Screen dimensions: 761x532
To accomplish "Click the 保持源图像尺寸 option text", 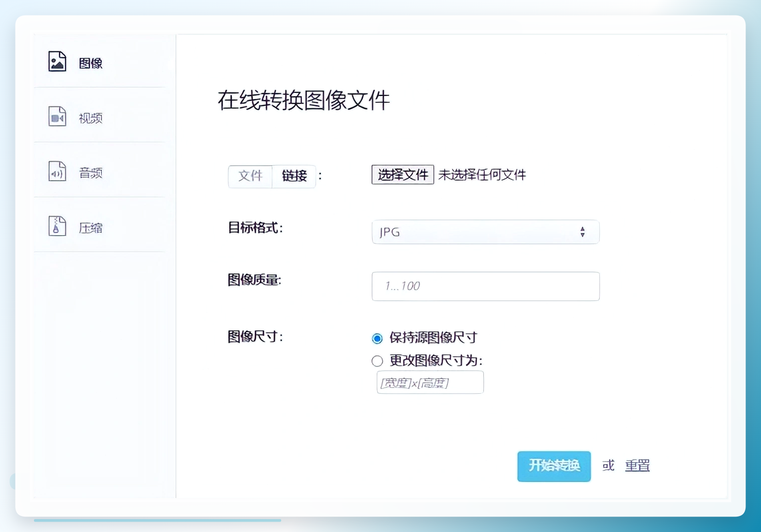I will [433, 338].
